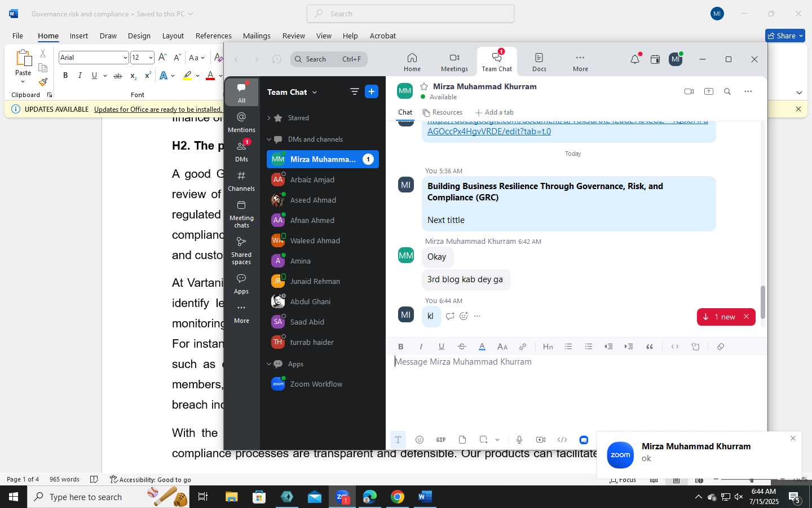Open the Meetings tab in Zoom

(454, 62)
